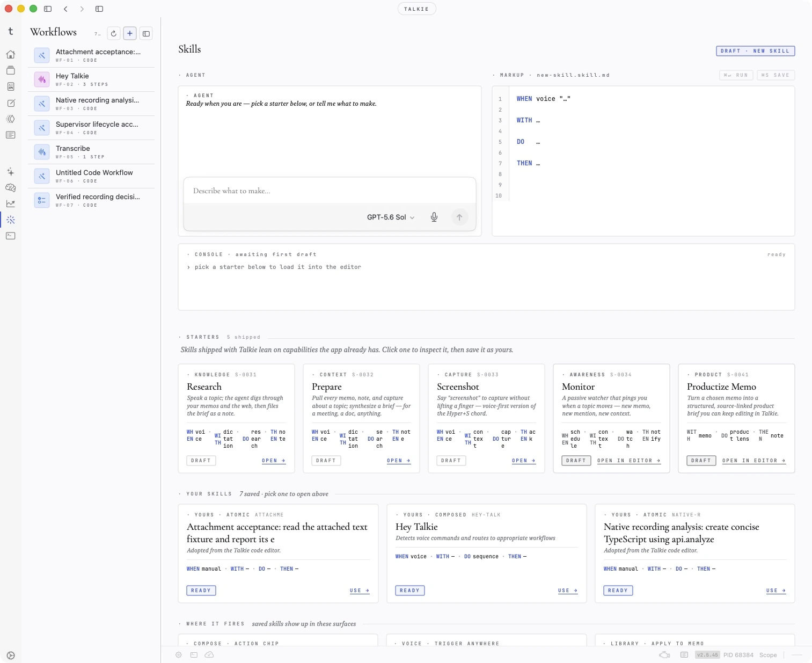Select the Untitled Code Workflow item
The image size is (812, 663).
[91, 176]
